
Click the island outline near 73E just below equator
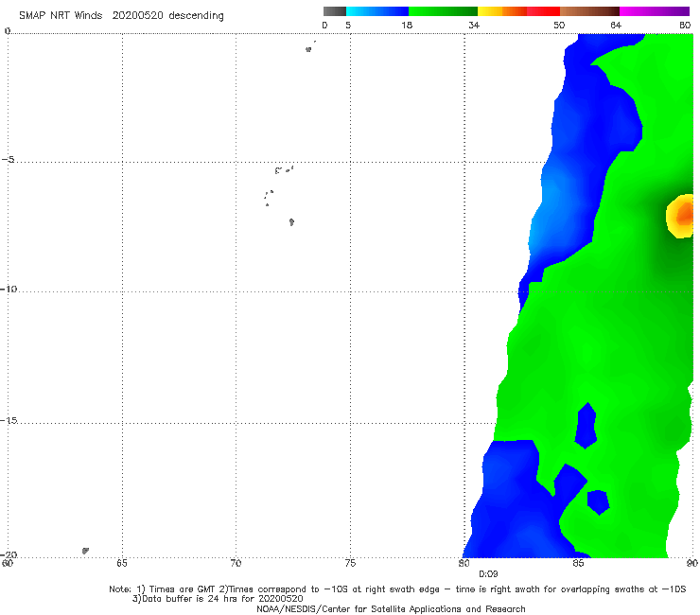coord(308,49)
